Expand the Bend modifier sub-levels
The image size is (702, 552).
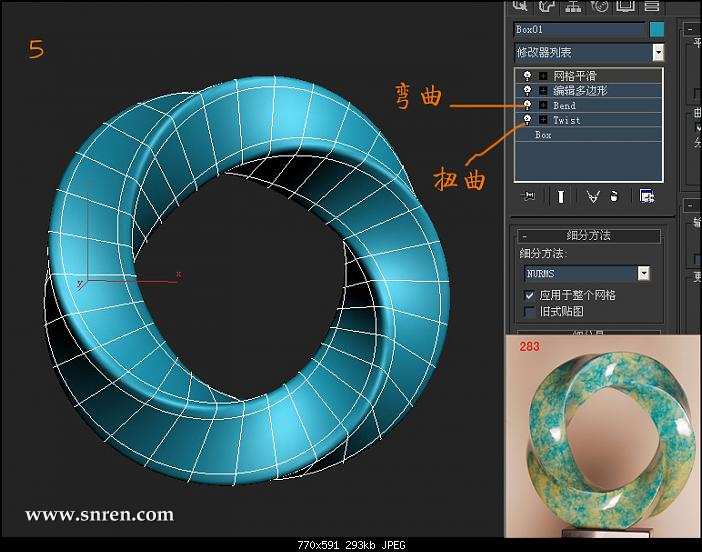(x=543, y=105)
